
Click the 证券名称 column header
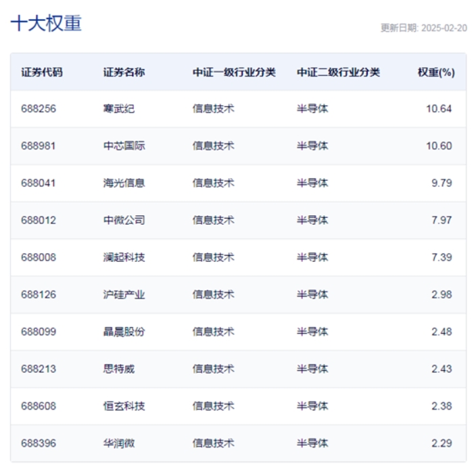[x=124, y=72]
